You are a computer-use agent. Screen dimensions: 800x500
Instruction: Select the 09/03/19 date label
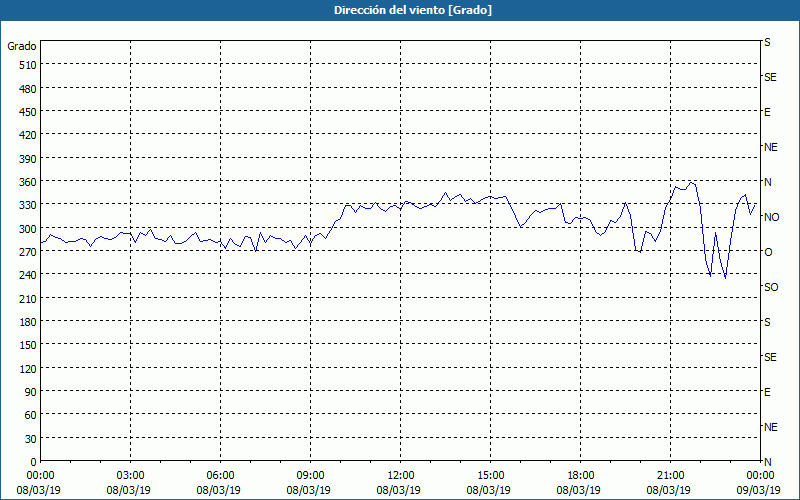758,491
